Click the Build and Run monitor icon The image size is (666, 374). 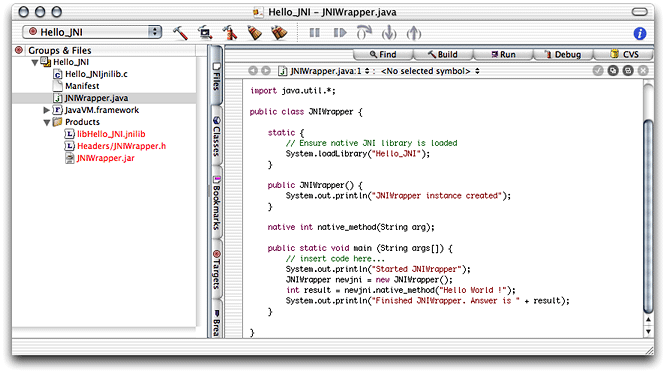coord(205,33)
